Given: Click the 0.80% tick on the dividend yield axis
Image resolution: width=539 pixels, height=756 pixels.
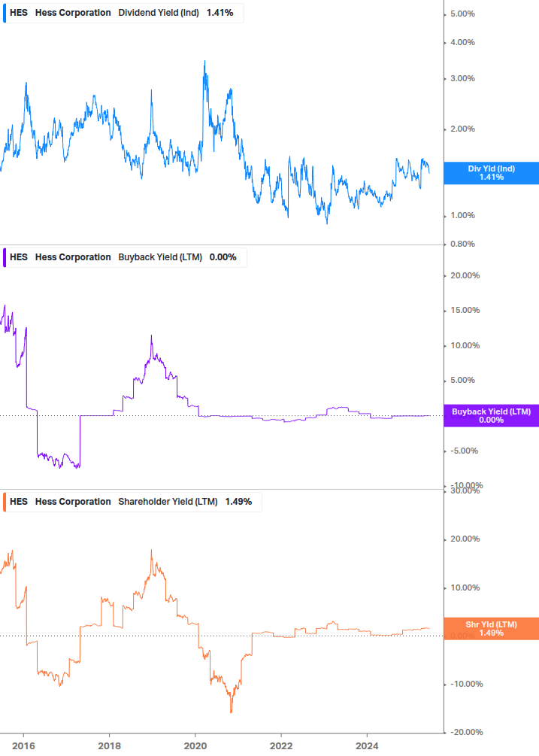Looking at the screenshot, I should [462, 244].
